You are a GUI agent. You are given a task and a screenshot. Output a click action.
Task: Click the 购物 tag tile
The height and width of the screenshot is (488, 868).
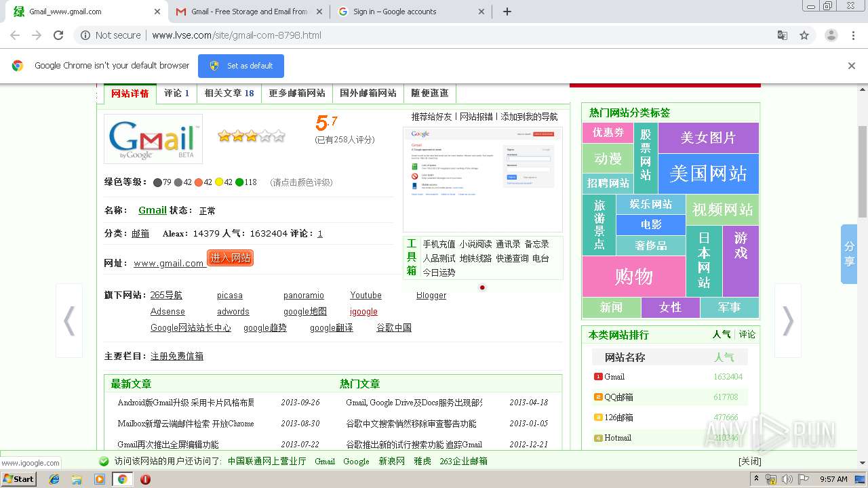click(x=634, y=277)
